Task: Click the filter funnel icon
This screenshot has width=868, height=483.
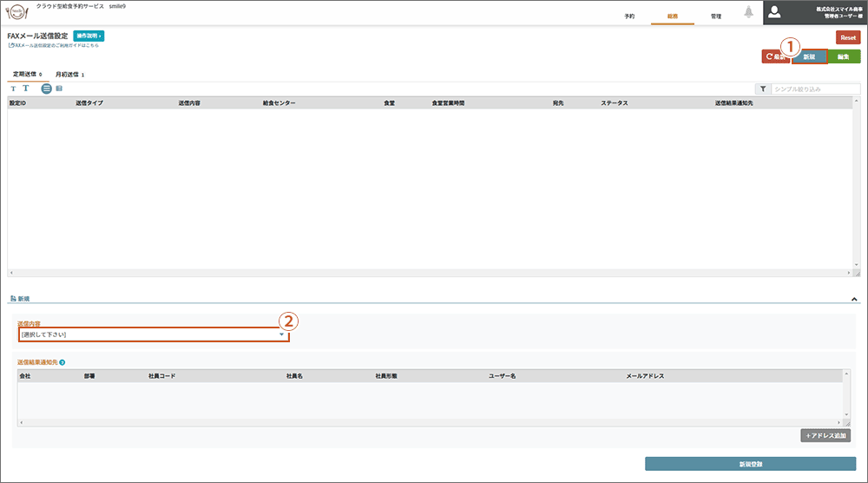Action: [x=761, y=89]
